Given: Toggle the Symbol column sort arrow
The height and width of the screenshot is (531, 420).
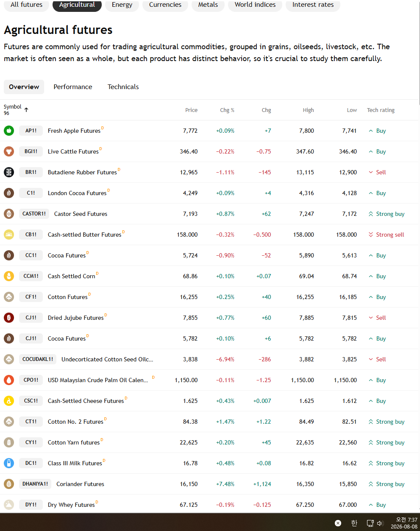Looking at the screenshot, I should click(26, 110).
